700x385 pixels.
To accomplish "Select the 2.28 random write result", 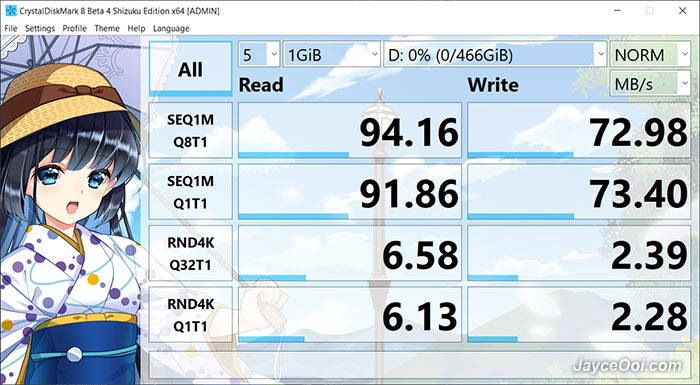I will tap(579, 315).
